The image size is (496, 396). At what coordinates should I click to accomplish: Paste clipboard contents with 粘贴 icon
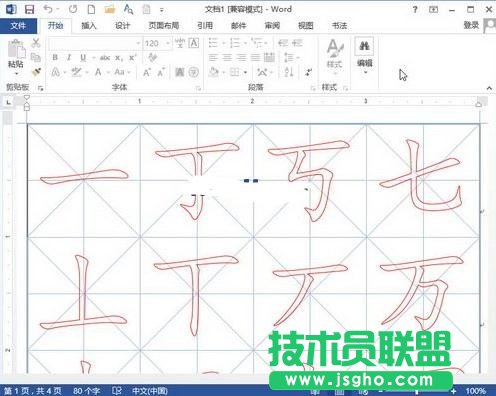[16, 49]
